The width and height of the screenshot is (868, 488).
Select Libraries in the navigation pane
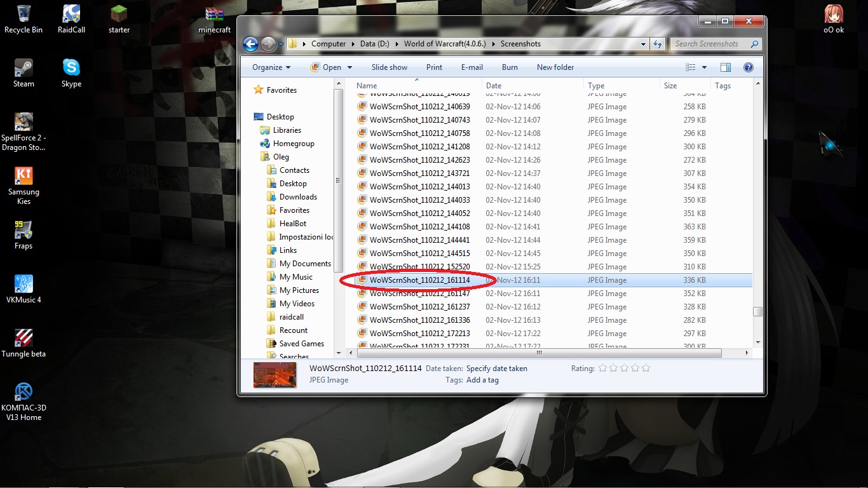pos(287,130)
